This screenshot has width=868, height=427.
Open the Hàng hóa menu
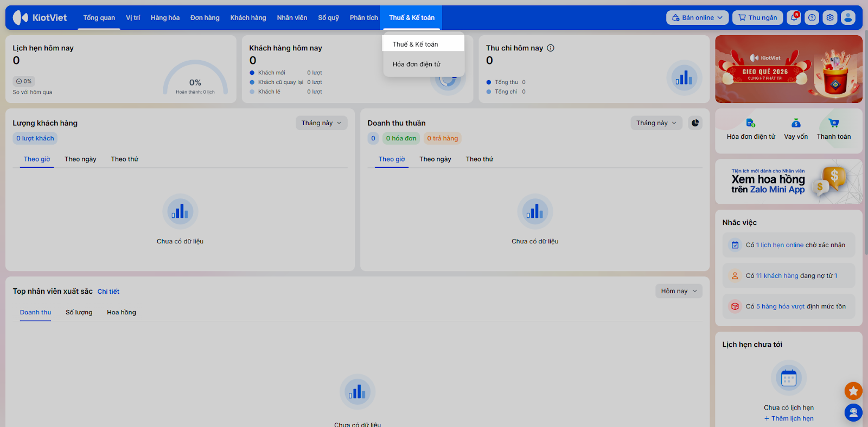tap(165, 18)
